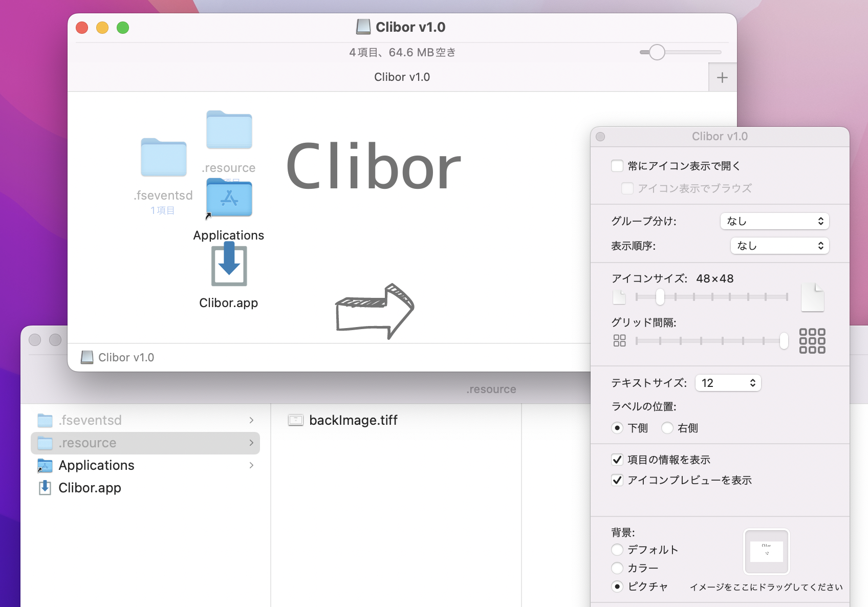The width and height of the screenshot is (868, 607).
Task: Click Clibor v1.0 in the path bar
Action: [x=126, y=357]
